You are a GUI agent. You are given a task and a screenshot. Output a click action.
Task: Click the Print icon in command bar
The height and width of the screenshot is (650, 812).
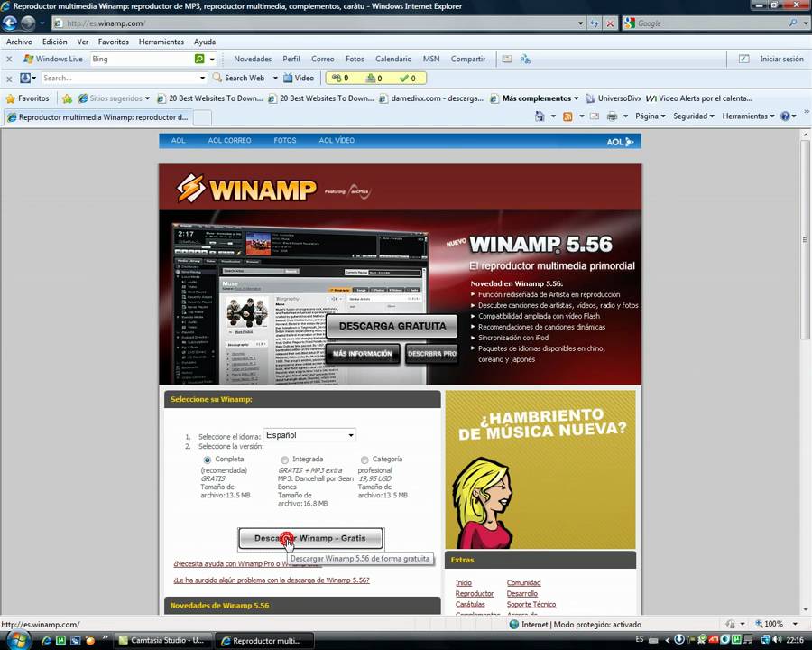click(612, 116)
